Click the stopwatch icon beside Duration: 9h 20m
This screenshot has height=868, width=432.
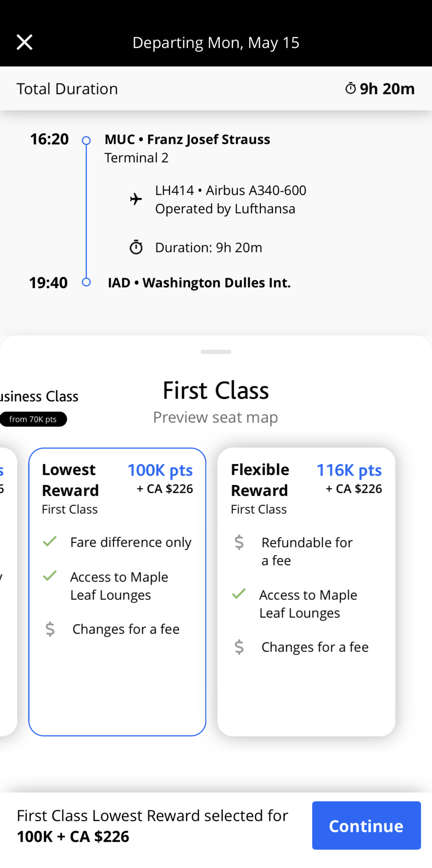pos(136,247)
